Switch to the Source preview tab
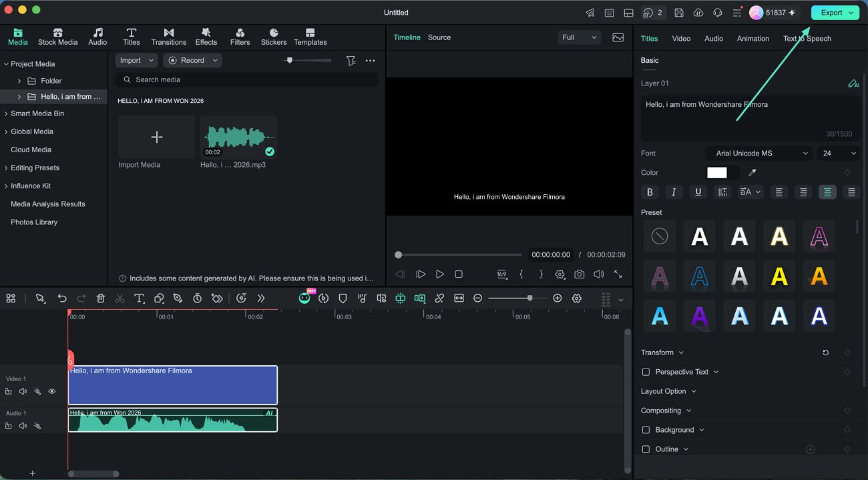This screenshot has height=480, width=868. coord(439,37)
